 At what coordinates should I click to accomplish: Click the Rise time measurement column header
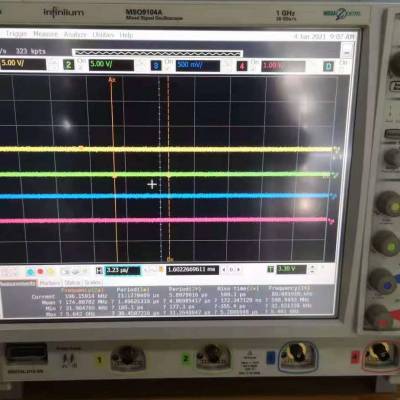pyautogui.click(x=238, y=288)
